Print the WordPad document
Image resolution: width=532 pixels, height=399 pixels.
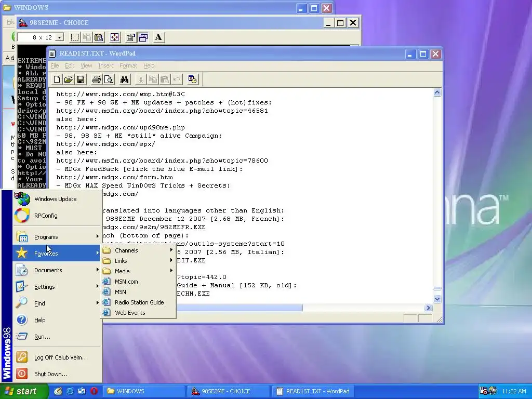[x=96, y=79]
